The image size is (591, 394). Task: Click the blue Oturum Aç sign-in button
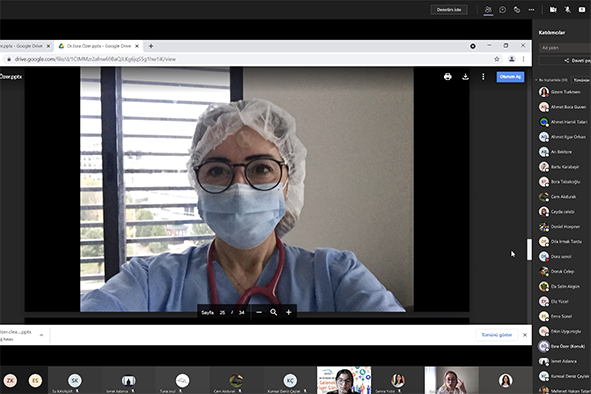click(510, 77)
